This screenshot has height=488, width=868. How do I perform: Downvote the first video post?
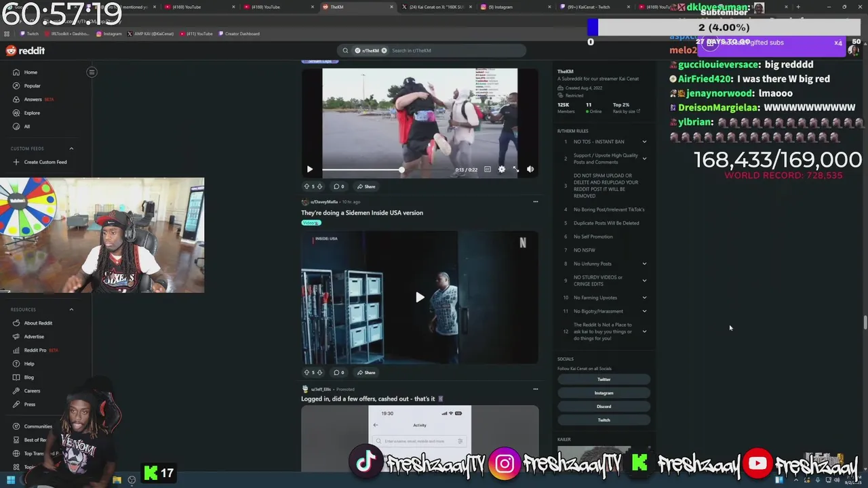(x=319, y=186)
